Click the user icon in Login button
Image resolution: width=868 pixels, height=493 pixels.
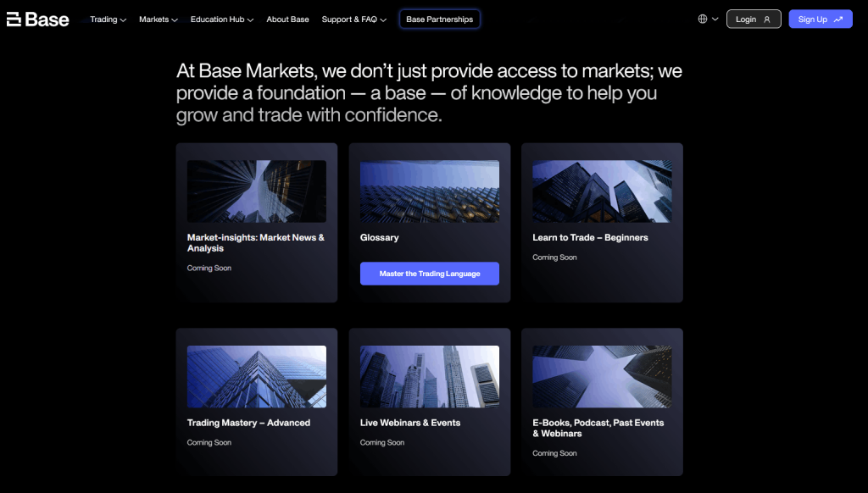point(766,19)
